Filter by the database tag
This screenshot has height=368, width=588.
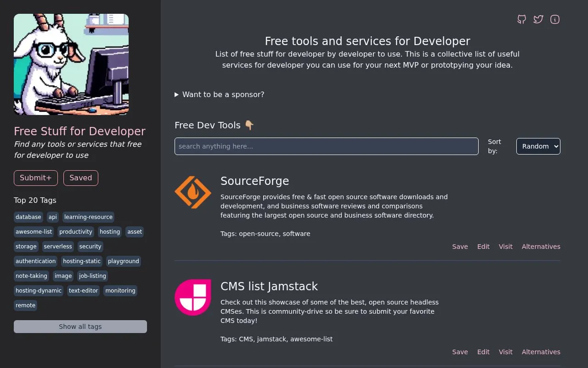pos(28,217)
